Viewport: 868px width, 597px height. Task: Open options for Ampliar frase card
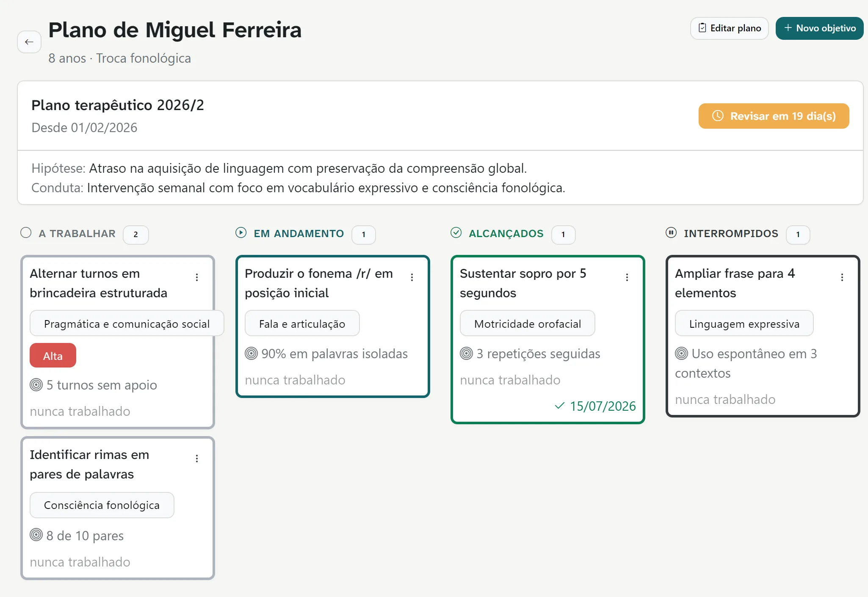click(842, 277)
